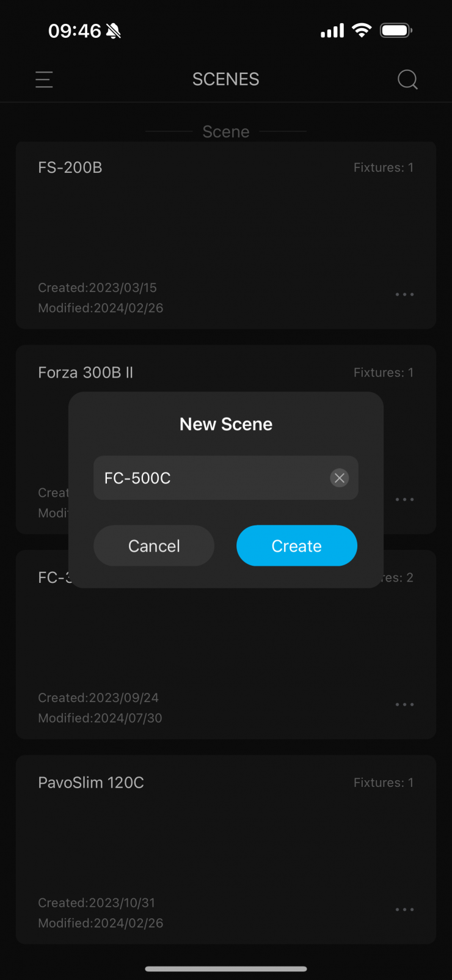The height and width of the screenshot is (980, 452).
Task: Open the hamburger menu icon
Action: coord(44,79)
